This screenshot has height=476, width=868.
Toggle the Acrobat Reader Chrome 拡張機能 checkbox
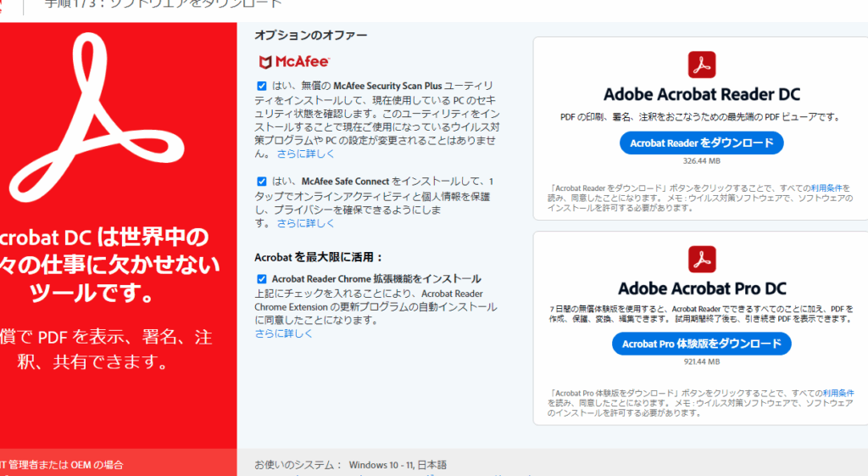(262, 279)
